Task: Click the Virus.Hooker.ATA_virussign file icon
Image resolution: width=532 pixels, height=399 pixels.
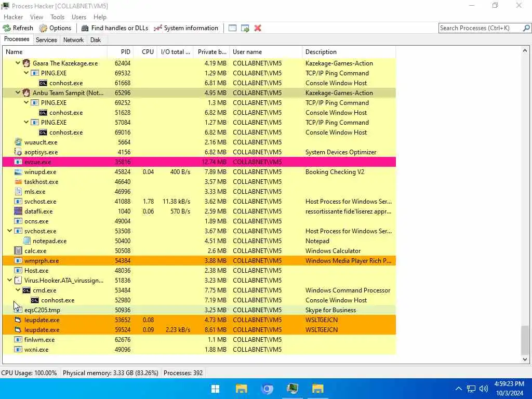Action: (18, 280)
